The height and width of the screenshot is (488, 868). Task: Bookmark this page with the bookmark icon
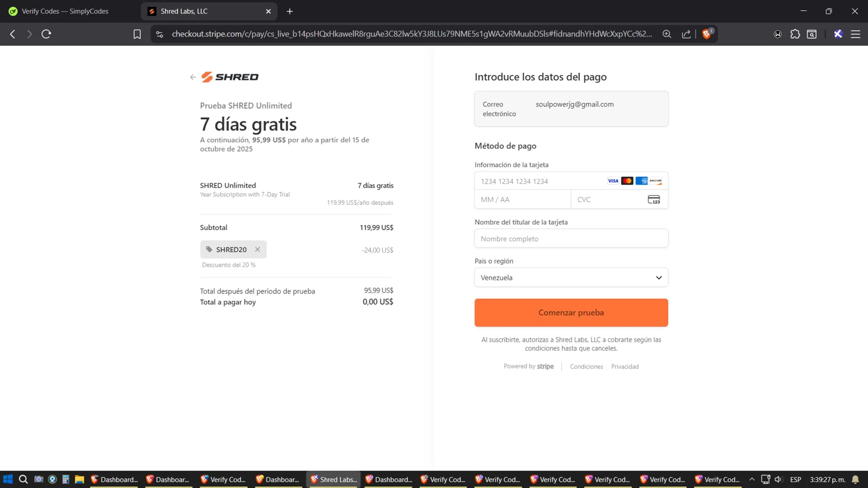tap(137, 34)
